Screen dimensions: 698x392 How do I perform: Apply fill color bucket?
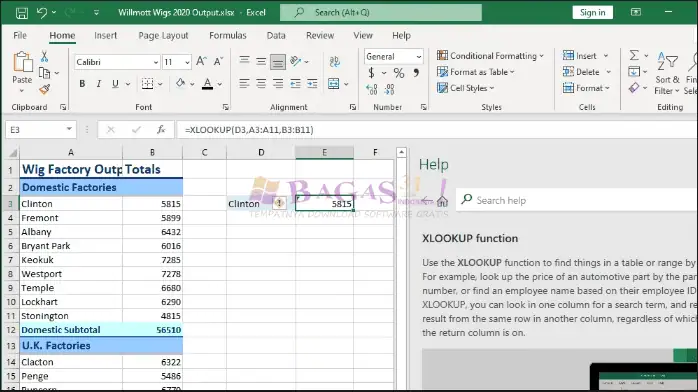[x=180, y=83]
